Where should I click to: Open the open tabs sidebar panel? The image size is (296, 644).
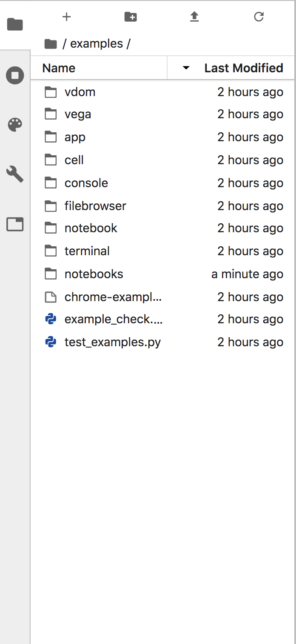14,224
